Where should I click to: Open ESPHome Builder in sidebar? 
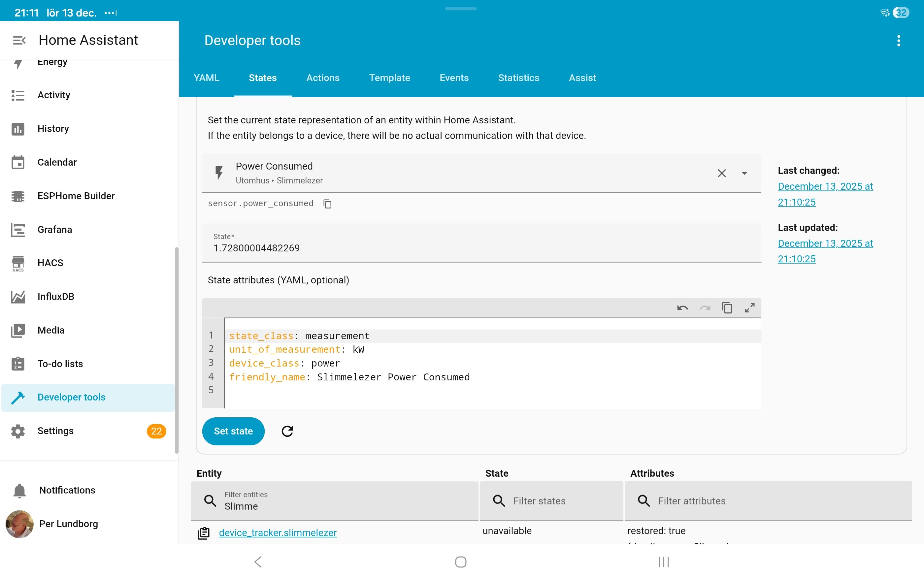(76, 196)
